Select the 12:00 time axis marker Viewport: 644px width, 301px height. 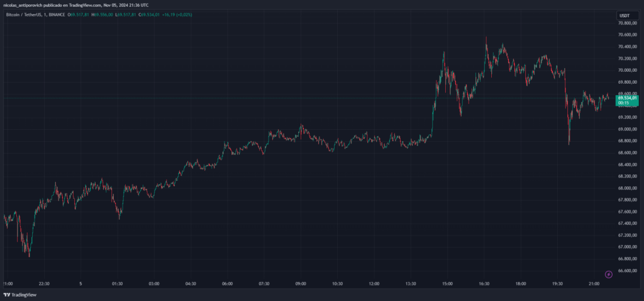point(374,284)
